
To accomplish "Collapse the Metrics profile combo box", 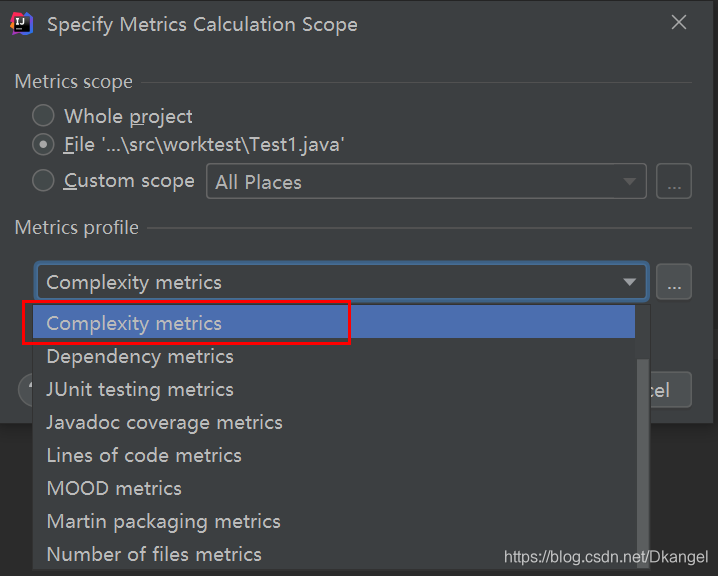I will click(340, 282).
